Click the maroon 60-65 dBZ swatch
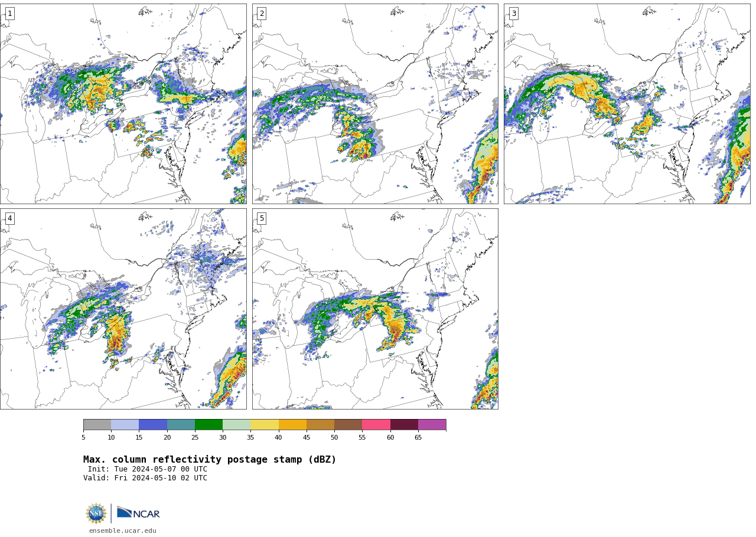This screenshot has width=756, height=537. [404, 425]
